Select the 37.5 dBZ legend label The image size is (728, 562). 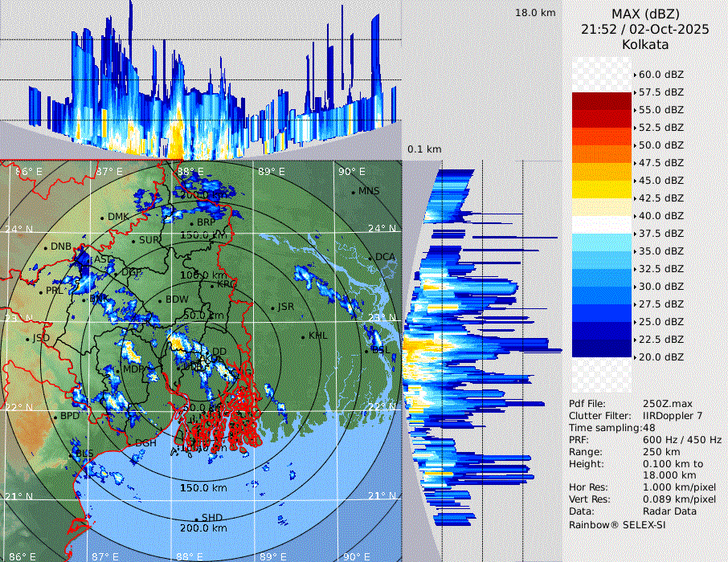tap(661, 233)
